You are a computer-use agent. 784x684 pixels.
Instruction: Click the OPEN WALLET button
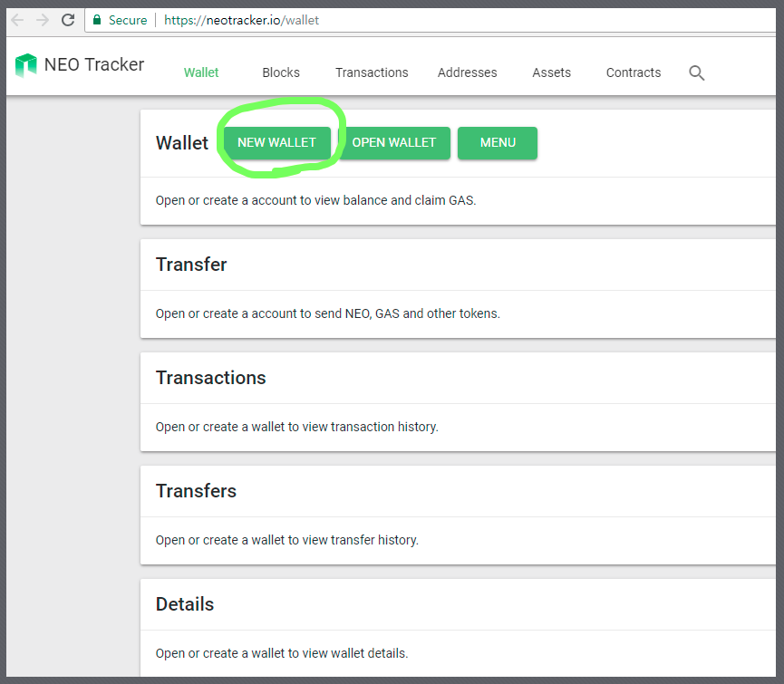tap(394, 143)
